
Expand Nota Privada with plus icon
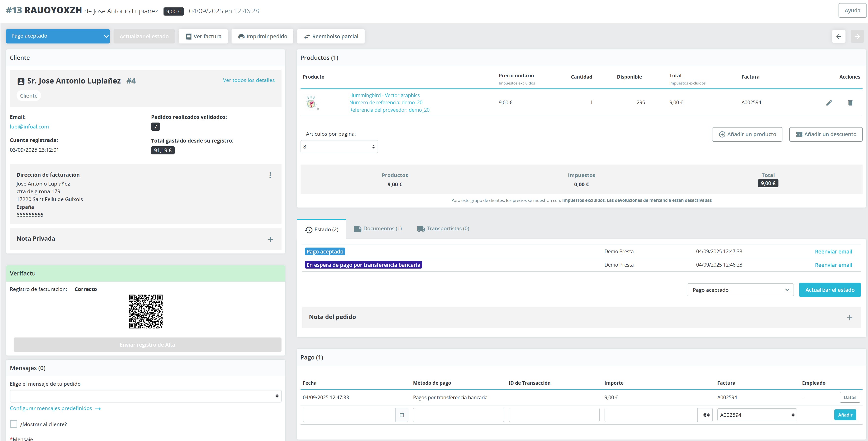point(270,239)
